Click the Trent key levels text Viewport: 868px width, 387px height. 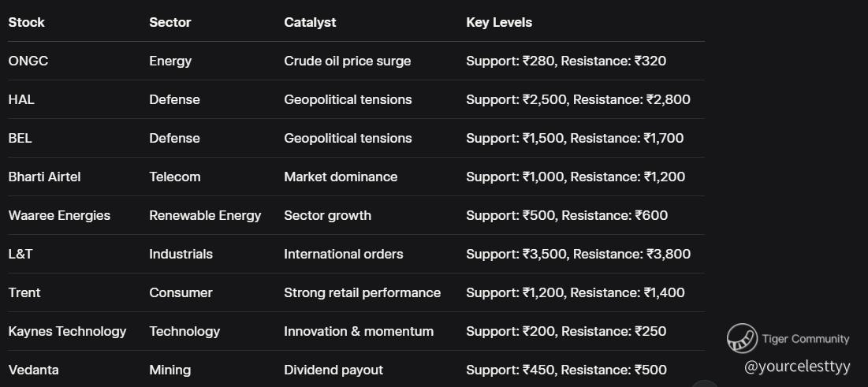575,292
